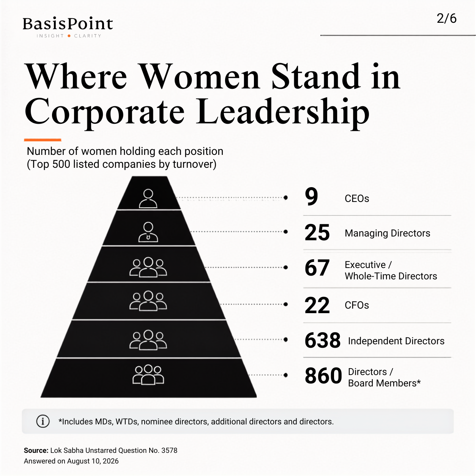Click the info circle icon beside footnote
Screen dimensions: 476x476
coord(43,421)
